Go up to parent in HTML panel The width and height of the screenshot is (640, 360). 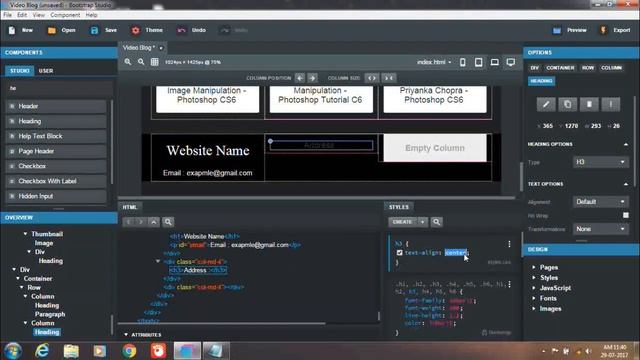[x=153, y=222]
